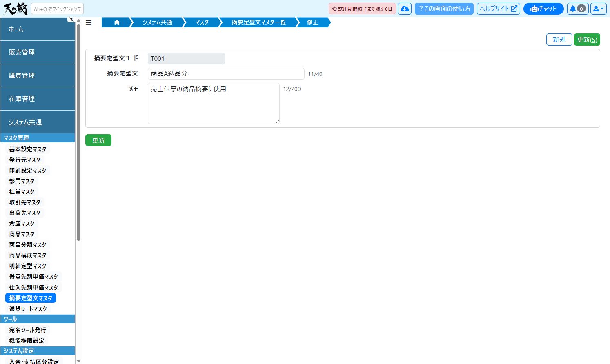This screenshot has height=364, width=610.
Task: Open この画面の使い方 help
Action: [444, 9]
